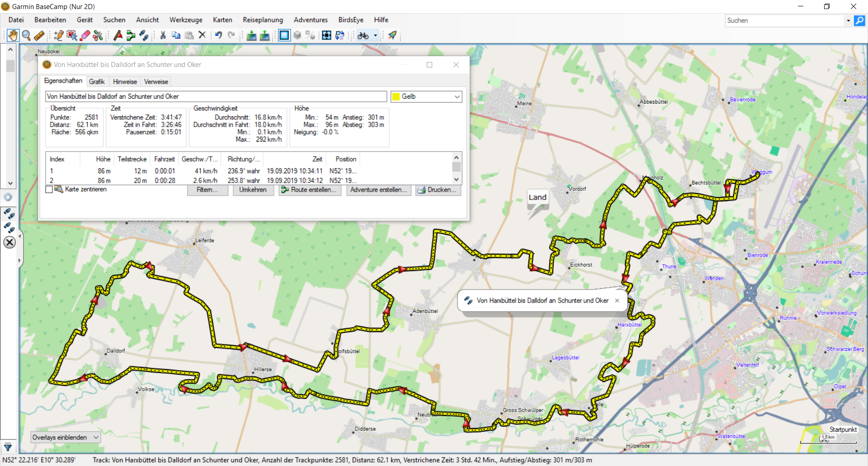Open the Bearbeiten menu
The height and width of the screenshot is (466, 868).
pos(50,20)
